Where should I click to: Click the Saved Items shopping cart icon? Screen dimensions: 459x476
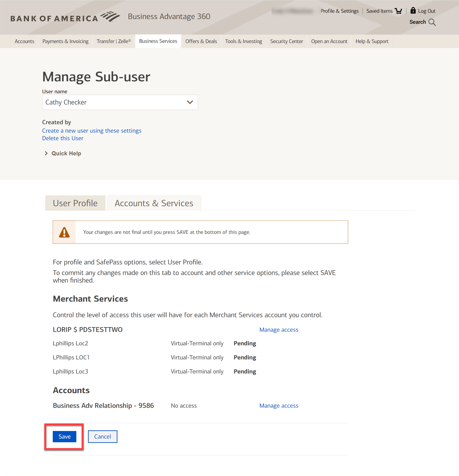tap(398, 11)
